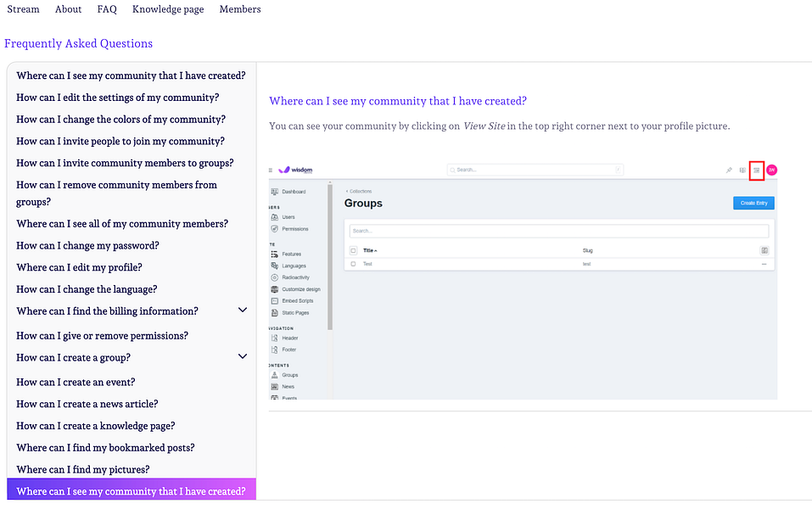812x509 pixels.
Task: Click the Customize design icon in sidebar
Action: pyautogui.click(x=274, y=289)
